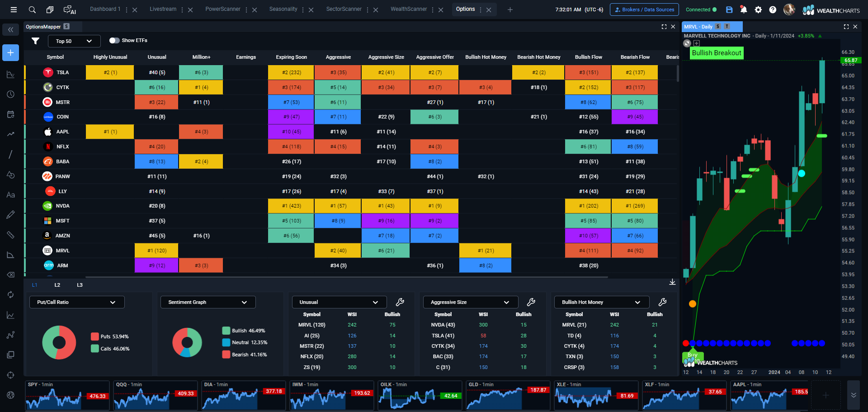Download the options data with arrow icon

[672, 282]
